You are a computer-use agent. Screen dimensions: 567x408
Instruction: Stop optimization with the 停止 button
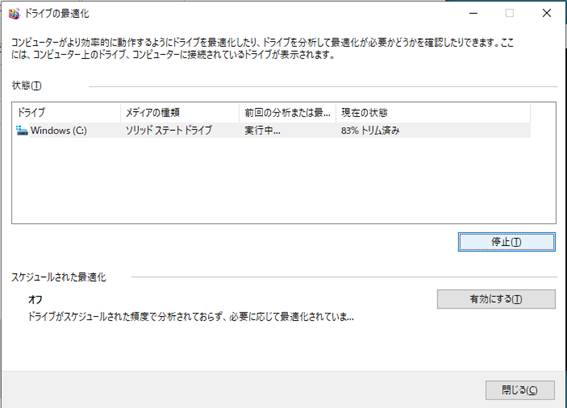tap(507, 242)
